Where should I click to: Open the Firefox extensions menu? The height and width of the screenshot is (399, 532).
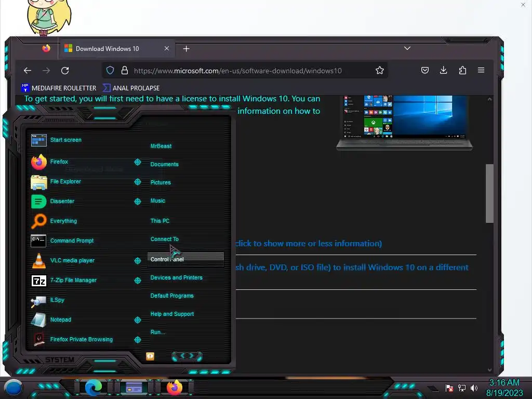coord(462,70)
